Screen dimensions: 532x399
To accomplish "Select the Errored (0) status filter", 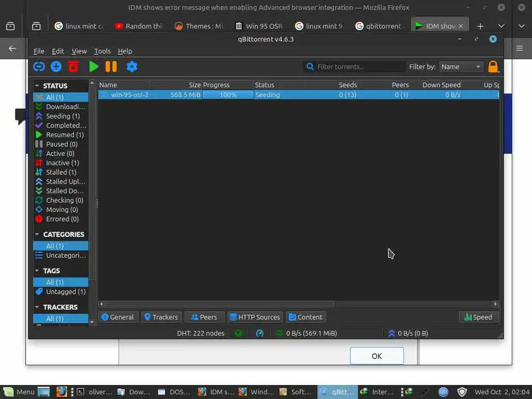I will coord(61,219).
